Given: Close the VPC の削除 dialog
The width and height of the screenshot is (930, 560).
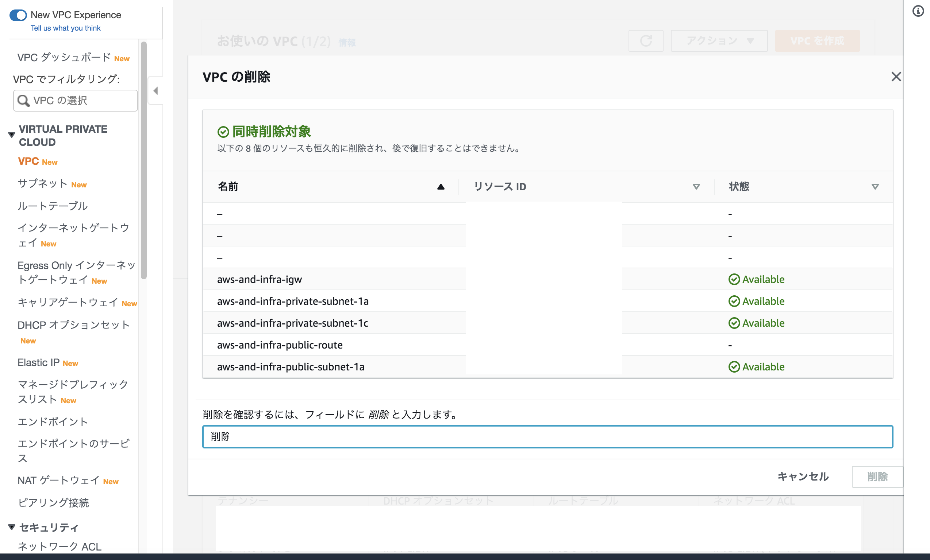Looking at the screenshot, I should click(x=896, y=77).
